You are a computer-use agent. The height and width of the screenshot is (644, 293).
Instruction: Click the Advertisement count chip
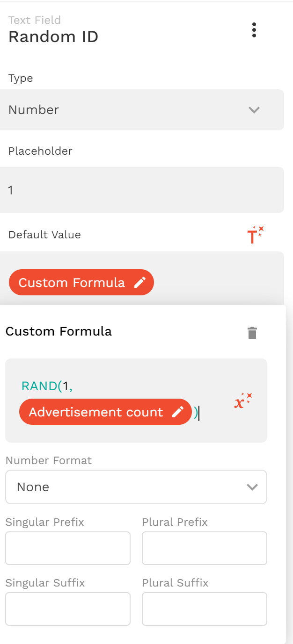96,412
